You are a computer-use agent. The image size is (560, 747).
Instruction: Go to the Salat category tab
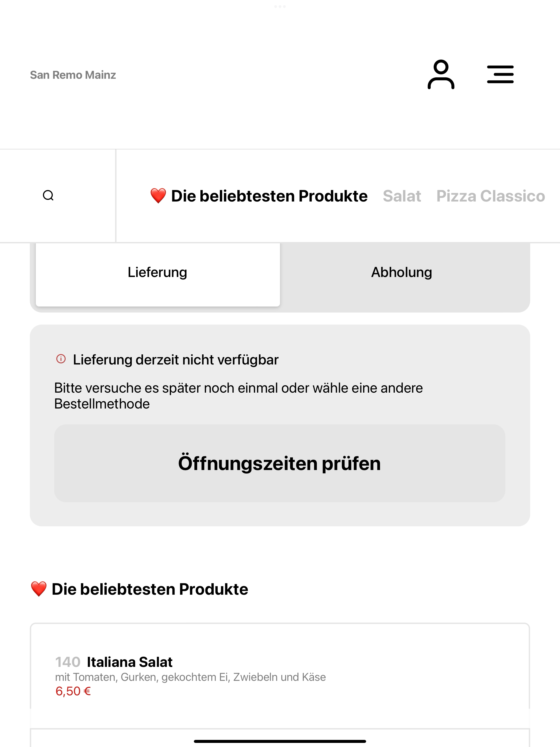pos(402,196)
